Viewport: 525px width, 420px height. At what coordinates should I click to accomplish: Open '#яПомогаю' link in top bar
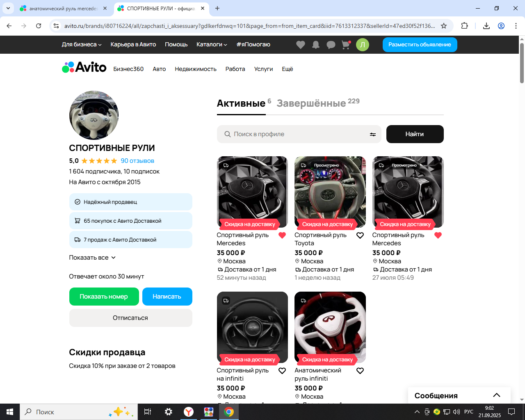pyautogui.click(x=253, y=45)
